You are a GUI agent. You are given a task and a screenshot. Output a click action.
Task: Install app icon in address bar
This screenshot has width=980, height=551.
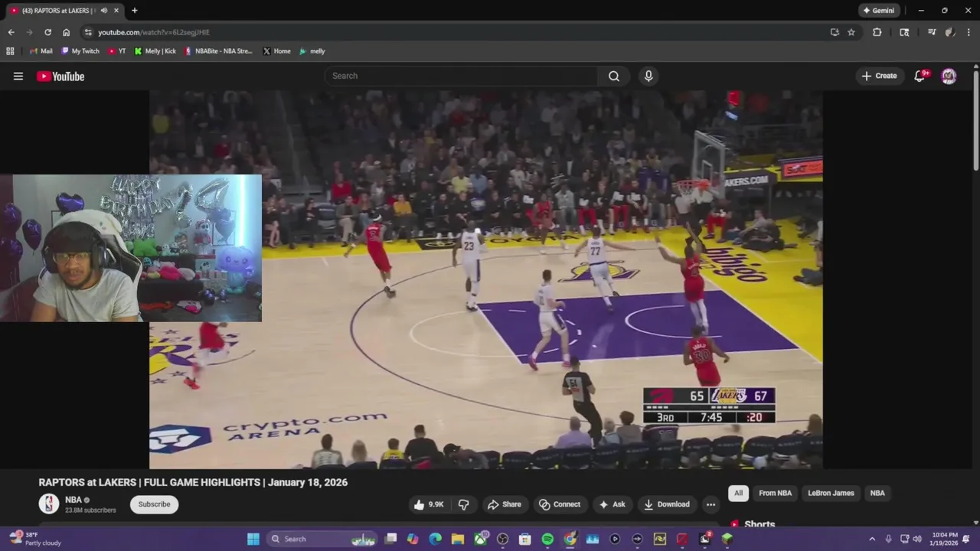pos(835,32)
